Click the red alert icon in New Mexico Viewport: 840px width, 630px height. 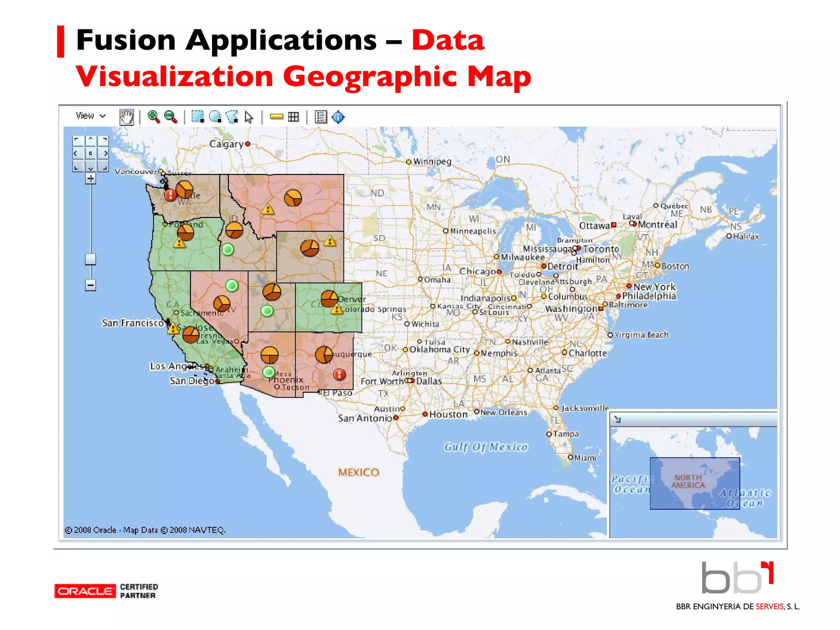(339, 374)
